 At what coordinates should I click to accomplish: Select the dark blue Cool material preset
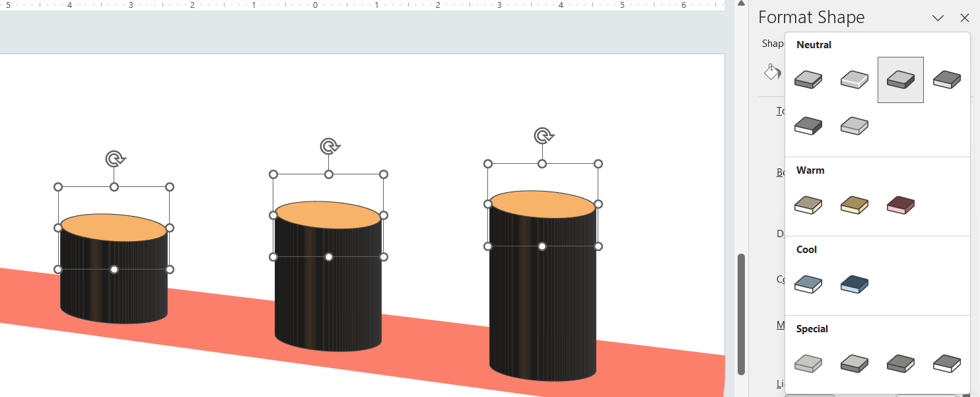(x=855, y=284)
